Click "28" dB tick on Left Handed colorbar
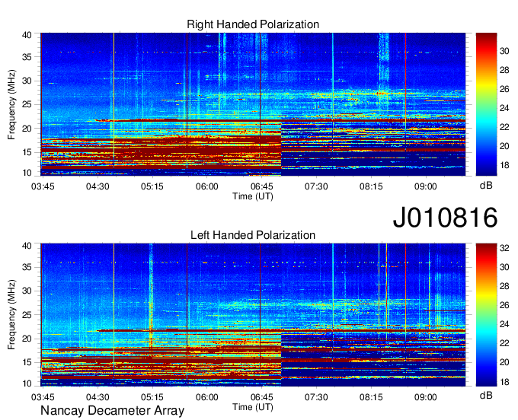 tap(504, 286)
